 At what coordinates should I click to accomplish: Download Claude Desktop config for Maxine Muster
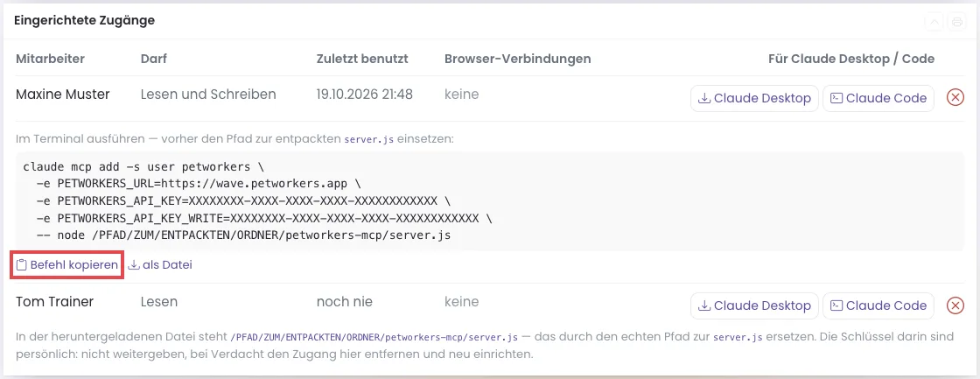tap(754, 98)
